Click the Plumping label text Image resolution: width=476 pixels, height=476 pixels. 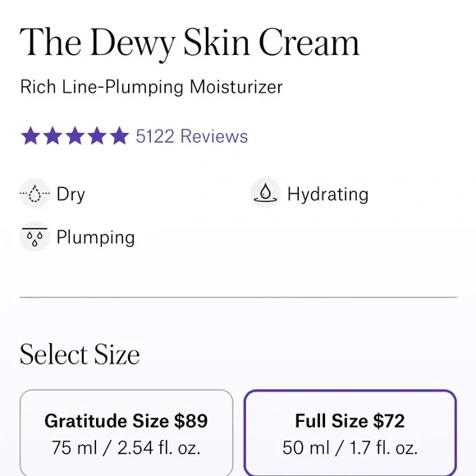coord(96,237)
